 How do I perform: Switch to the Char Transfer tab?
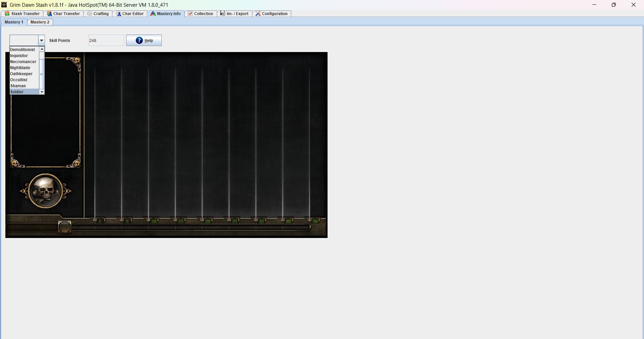pyautogui.click(x=63, y=14)
